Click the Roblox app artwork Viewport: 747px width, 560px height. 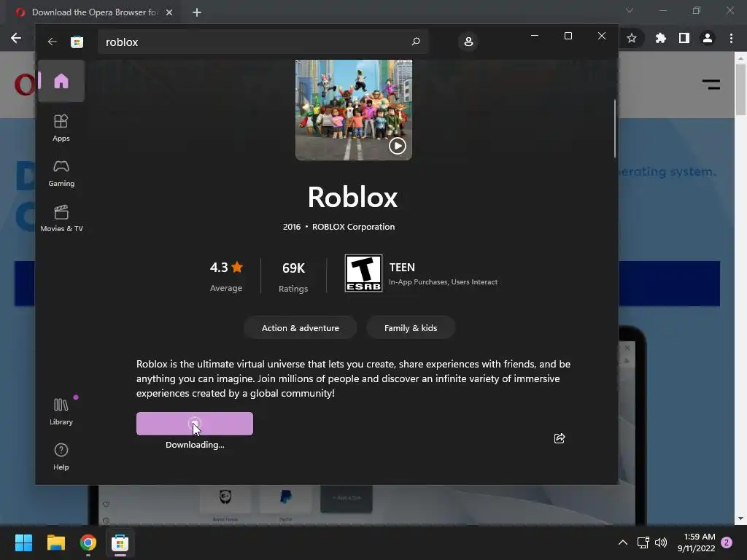[x=354, y=110]
